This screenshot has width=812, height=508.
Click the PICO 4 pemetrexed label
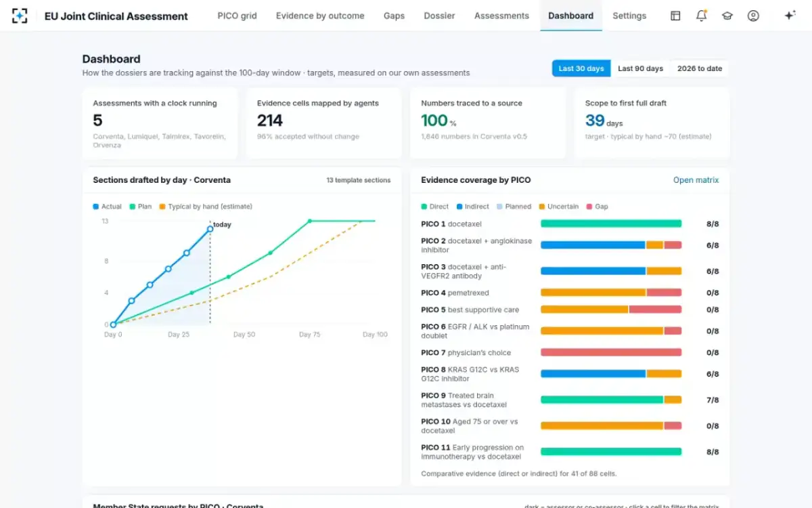[x=455, y=293]
